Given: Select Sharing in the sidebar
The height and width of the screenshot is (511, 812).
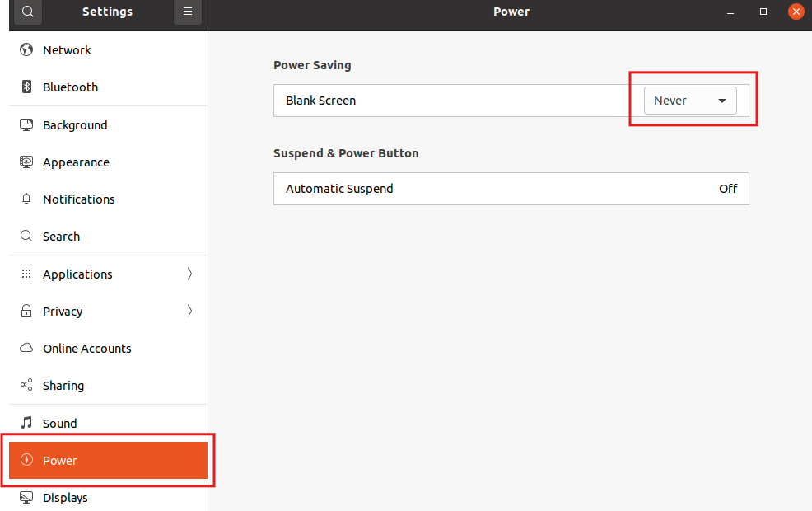Looking at the screenshot, I should [108, 386].
